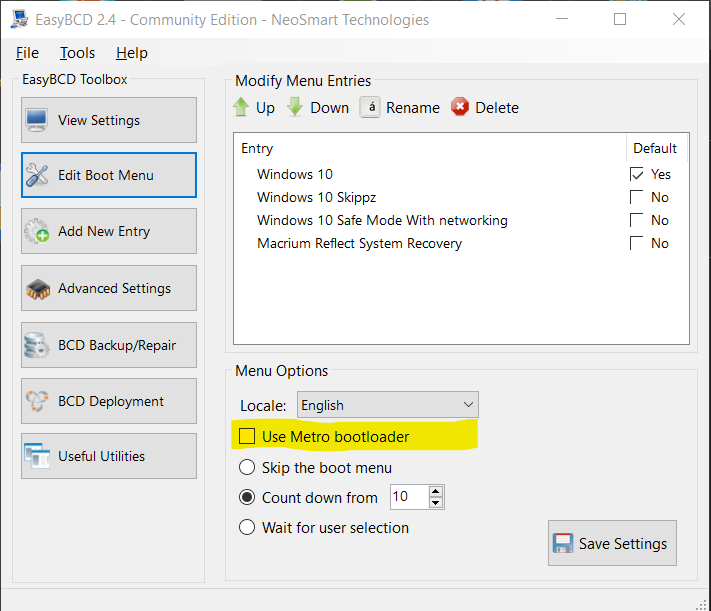Click the green Down arrow icon
This screenshot has height=611, width=711.
pos(295,108)
